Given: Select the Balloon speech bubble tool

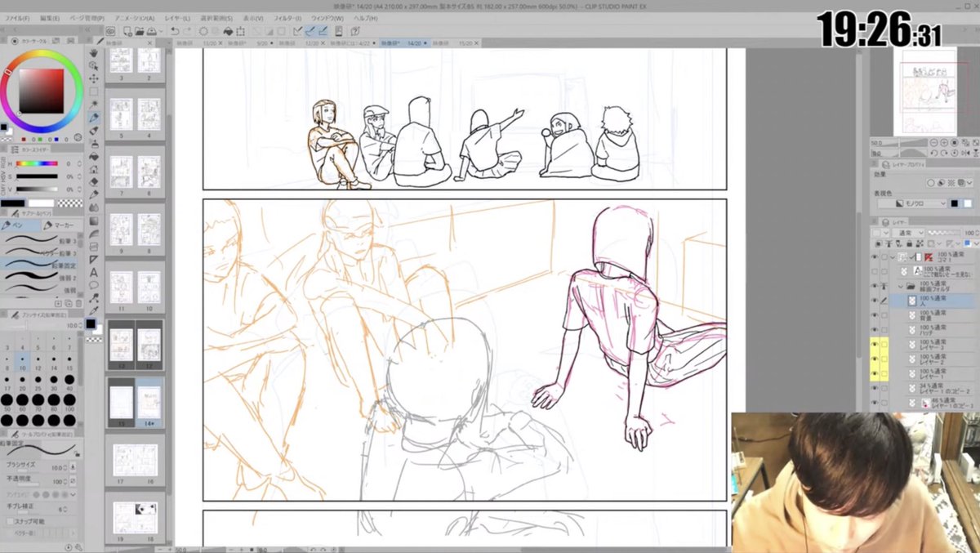Looking at the screenshot, I should click(x=94, y=285).
